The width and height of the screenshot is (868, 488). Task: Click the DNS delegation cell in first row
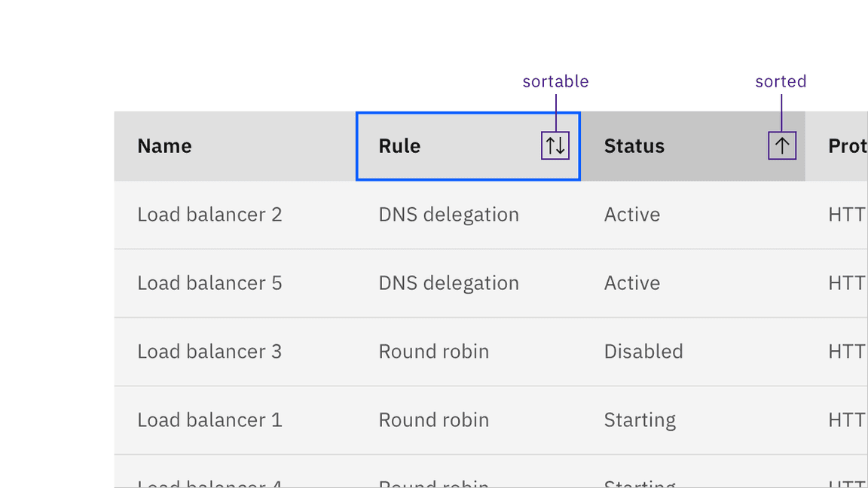(448, 215)
